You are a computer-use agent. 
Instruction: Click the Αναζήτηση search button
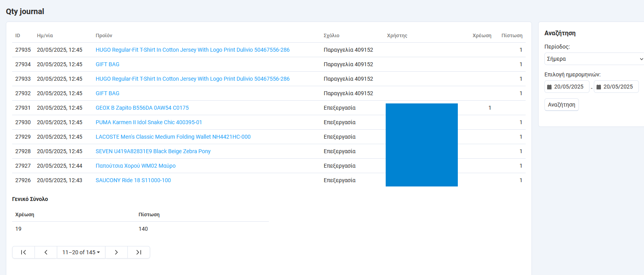tap(562, 105)
